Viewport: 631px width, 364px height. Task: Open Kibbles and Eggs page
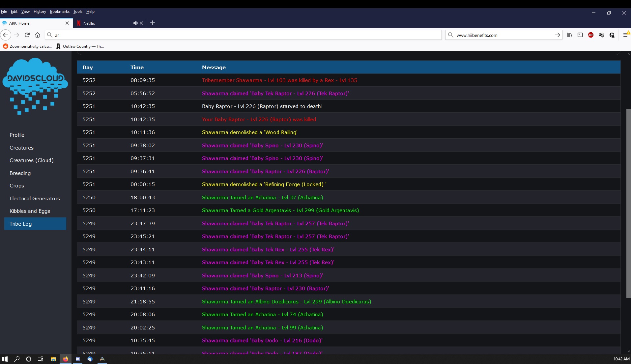point(30,211)
